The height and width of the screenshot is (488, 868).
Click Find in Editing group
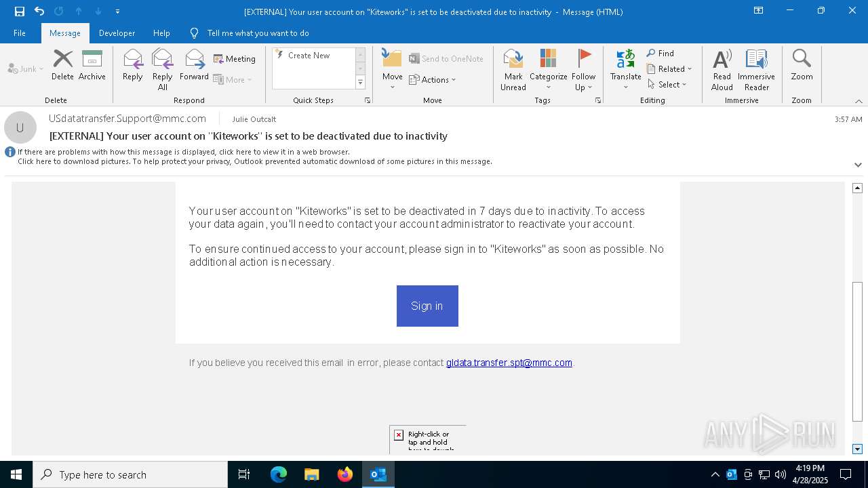pyautogui.click(x=660, y=53)
